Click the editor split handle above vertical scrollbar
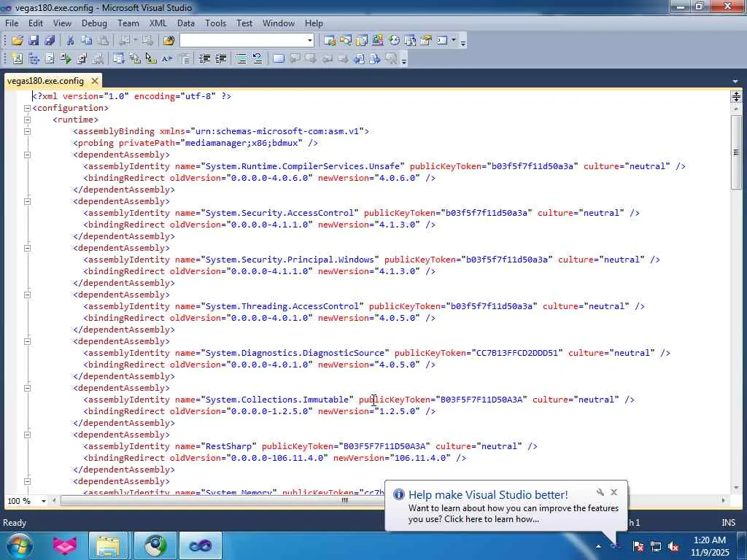The image size is (747, 560). click(x=736, y=97)
